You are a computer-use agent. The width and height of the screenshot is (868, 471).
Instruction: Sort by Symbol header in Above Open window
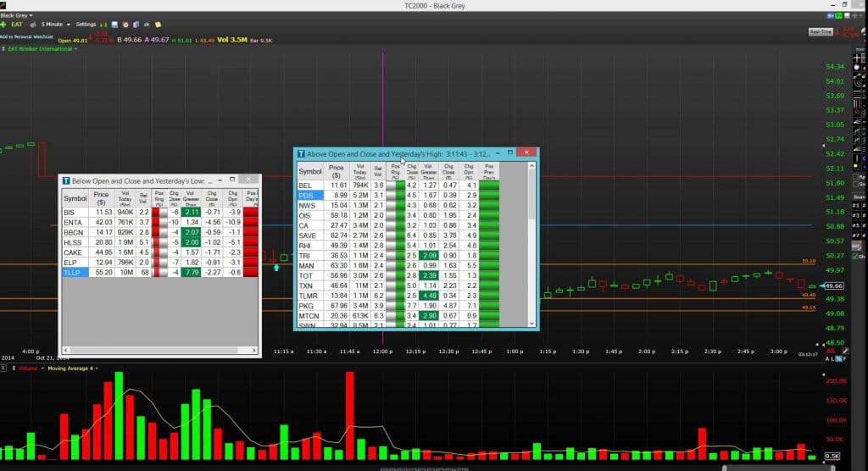click(x=310, y=171)
